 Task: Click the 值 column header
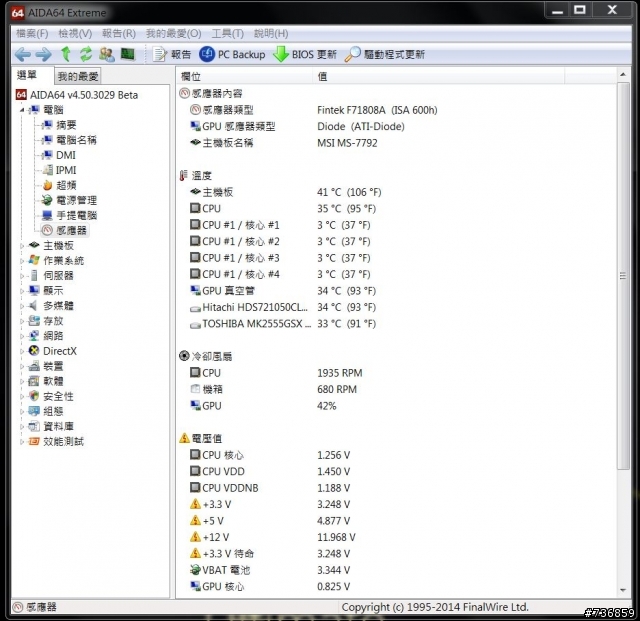(x=439, y=76)
